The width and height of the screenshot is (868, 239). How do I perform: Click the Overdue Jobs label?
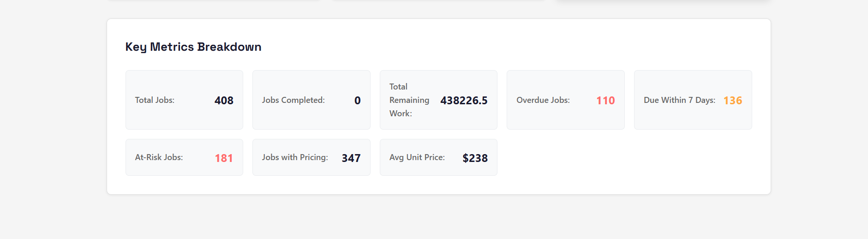[543, 100]
